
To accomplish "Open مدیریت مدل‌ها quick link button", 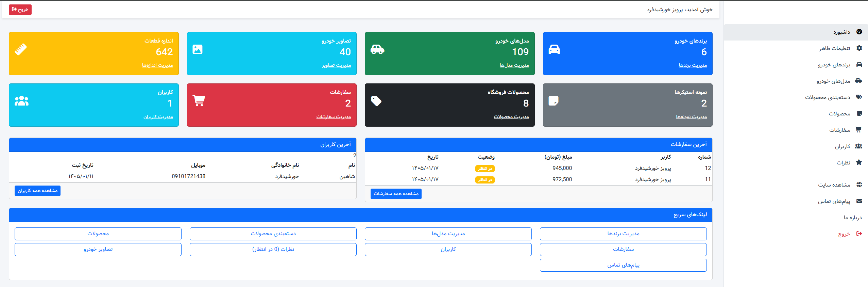I will (x=448, y=234).
